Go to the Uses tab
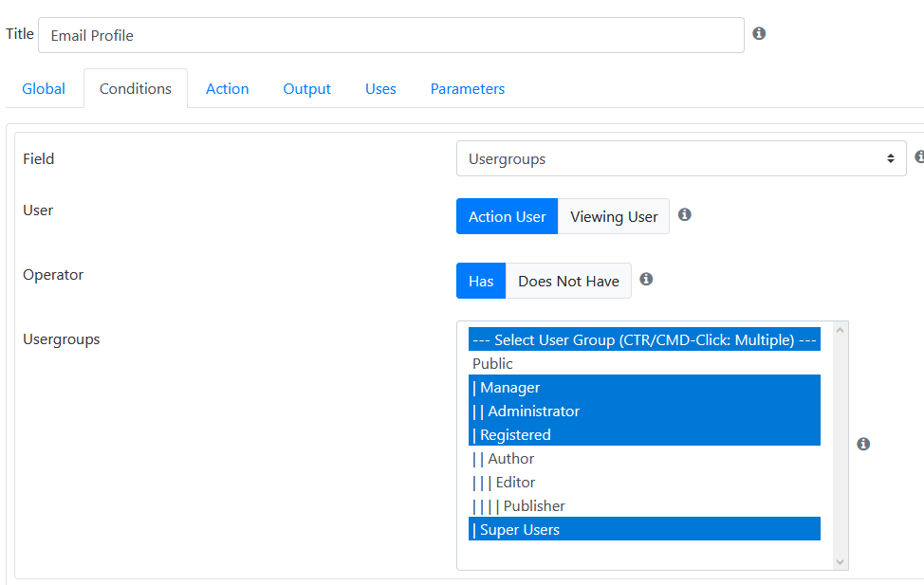 click(x=380, y=89)
